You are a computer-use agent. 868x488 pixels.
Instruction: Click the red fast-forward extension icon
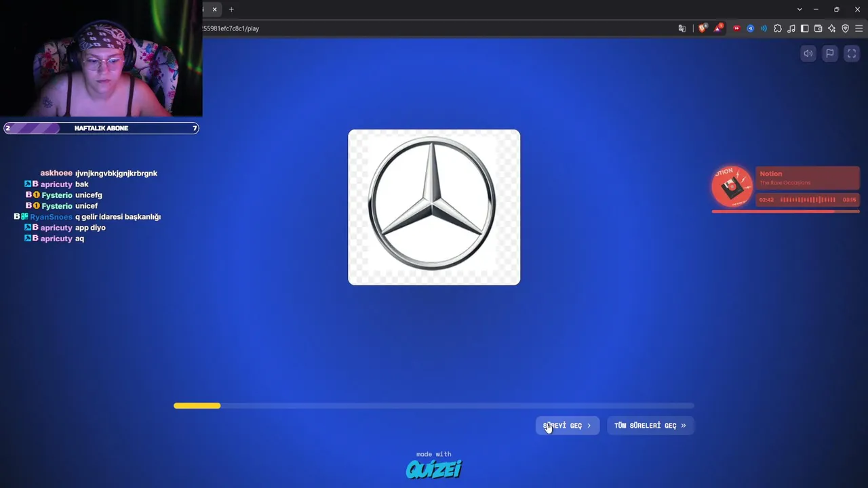point(736,28)
